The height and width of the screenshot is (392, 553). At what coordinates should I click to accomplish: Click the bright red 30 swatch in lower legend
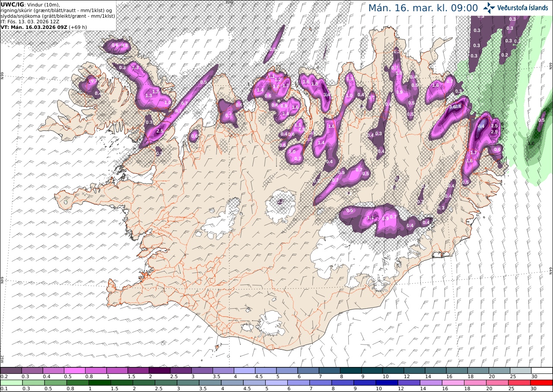pos(542,383)
